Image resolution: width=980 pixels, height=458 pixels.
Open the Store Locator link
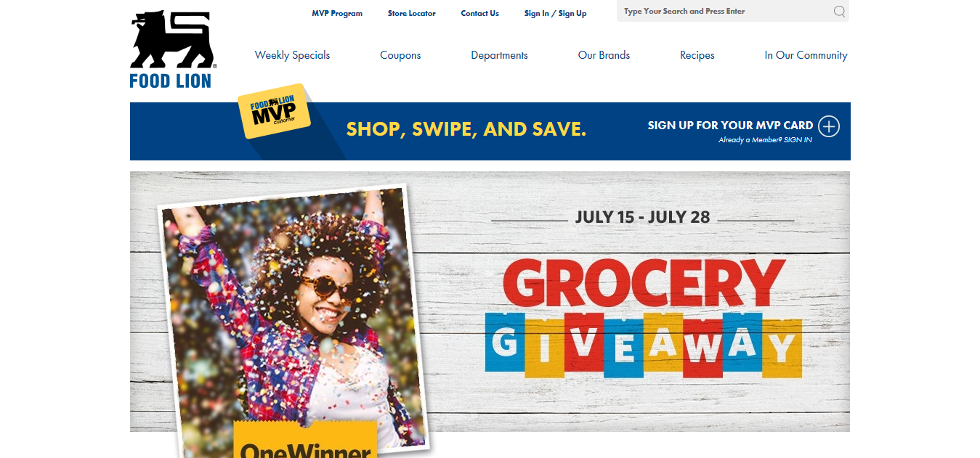[412, 13]
